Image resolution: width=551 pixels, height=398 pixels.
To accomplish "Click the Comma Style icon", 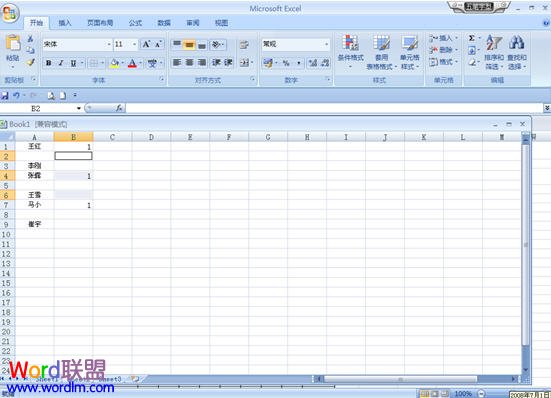I will pyautogui.click(x=299, y=63).
